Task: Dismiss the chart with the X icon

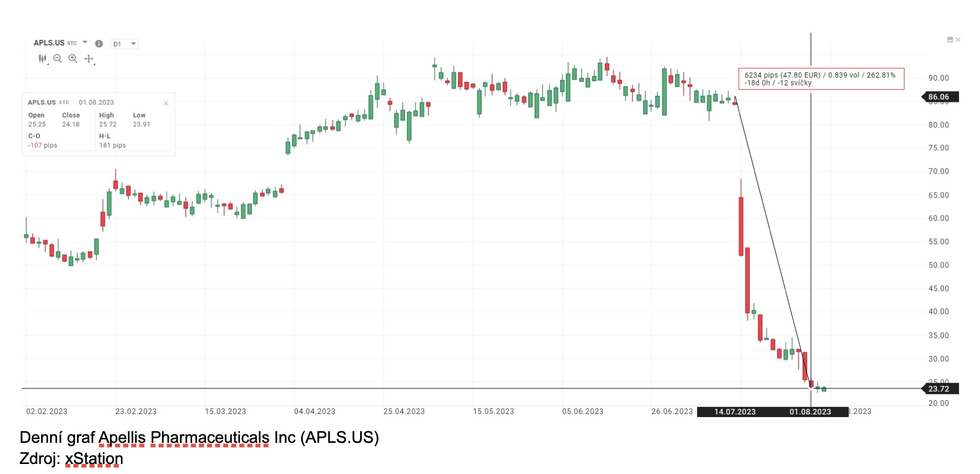Action: [x=958, y=39]
